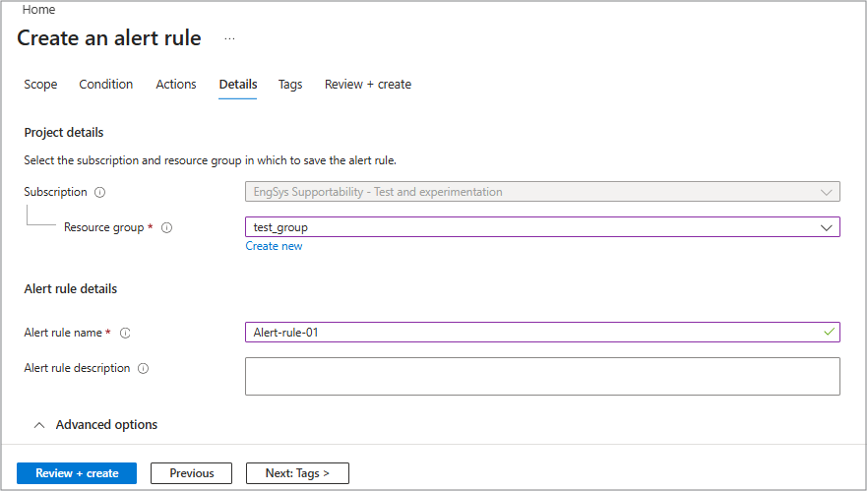Click the Previous button
The image size is (868, 492).
click(x=191, y=473)
